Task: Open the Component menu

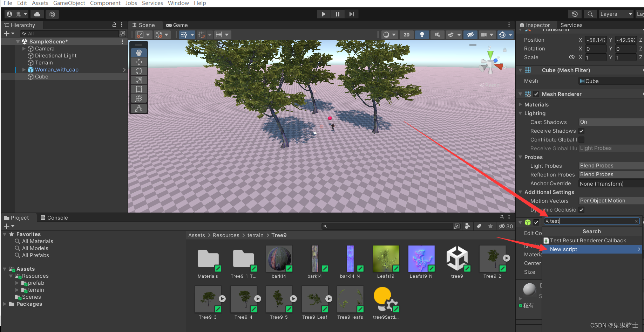Action: click(105, 3)
